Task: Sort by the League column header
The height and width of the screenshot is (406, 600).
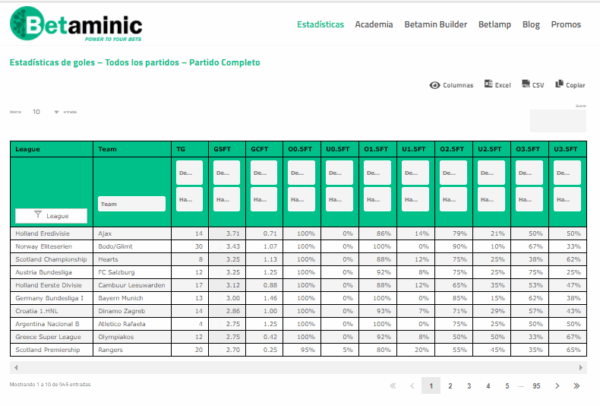Action: coord(51,149)
